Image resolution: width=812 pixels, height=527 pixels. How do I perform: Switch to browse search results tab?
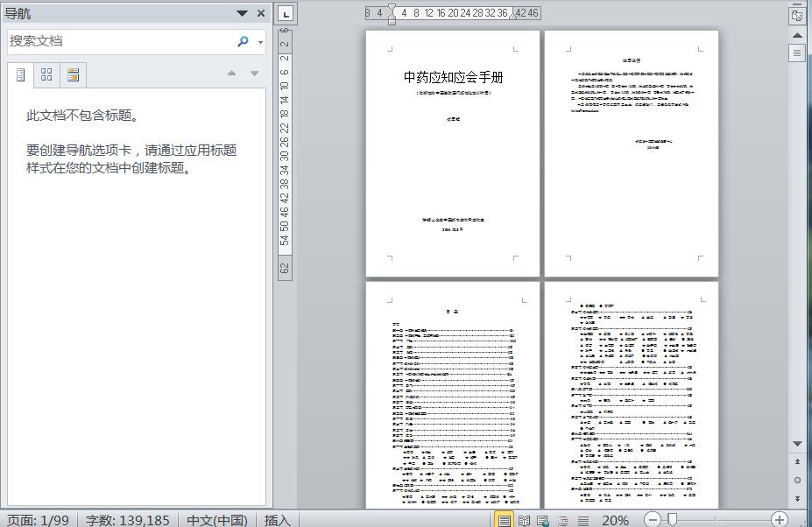(x=73, y=75)
